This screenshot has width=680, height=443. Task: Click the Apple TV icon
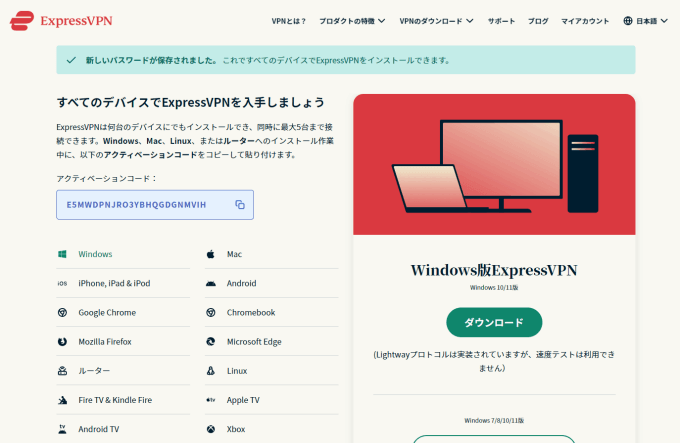(x=211, y=400)
